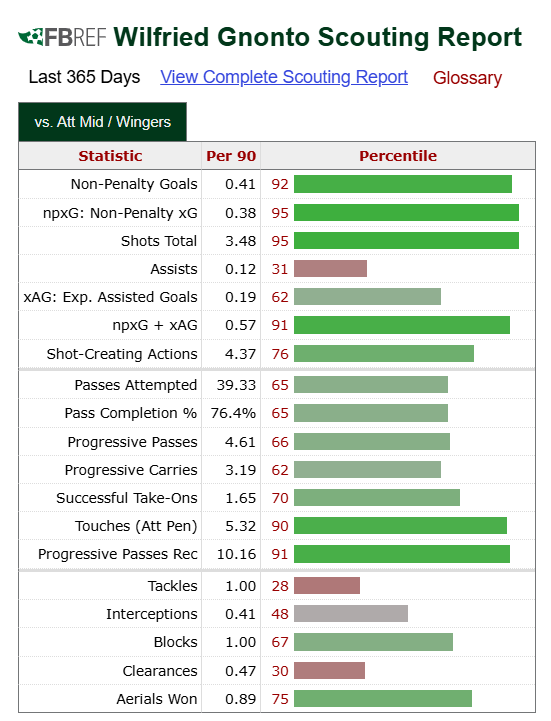551x721 pixels.
Task: Click the Pass Completion % value 76.4%
Action: click(233, 413)
